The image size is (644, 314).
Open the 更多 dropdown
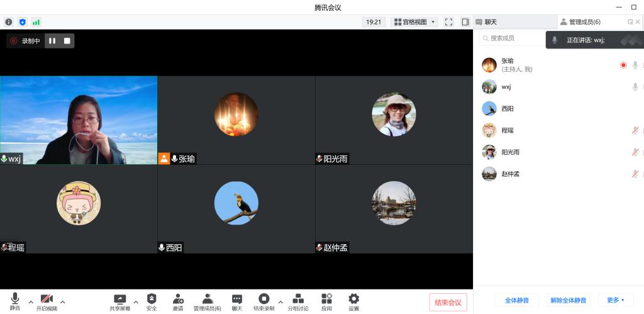[615, 300]
